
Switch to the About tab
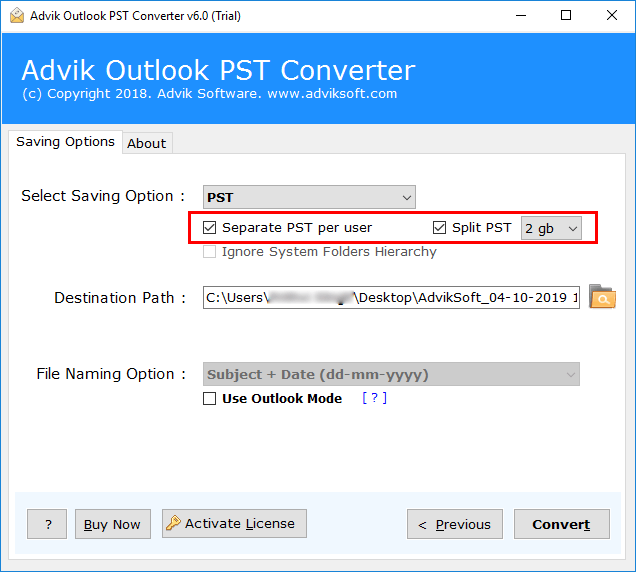147,143
